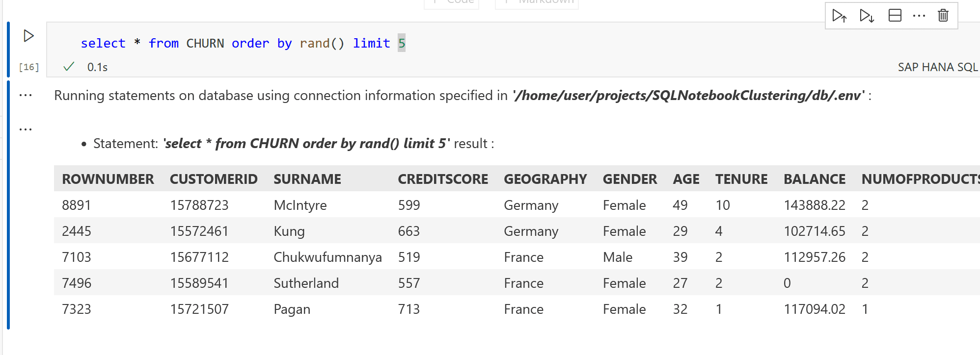Click the + Code button
This screenshot has height=355, width=980.
(451, 2)
